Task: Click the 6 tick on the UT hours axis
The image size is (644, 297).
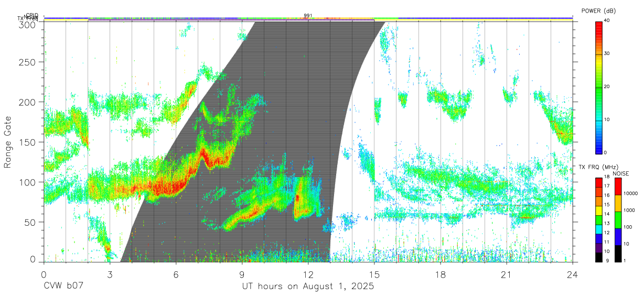Action: 176,274
